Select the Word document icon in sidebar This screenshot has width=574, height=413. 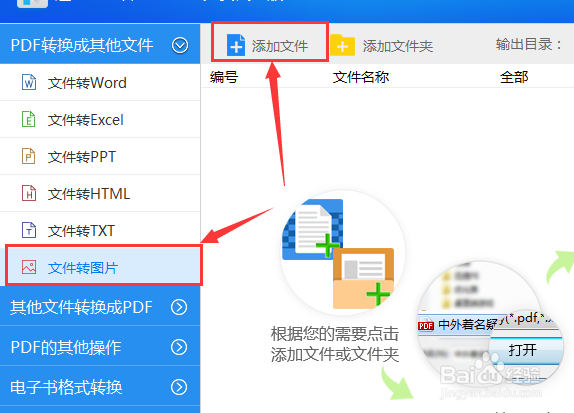(29, 82)
